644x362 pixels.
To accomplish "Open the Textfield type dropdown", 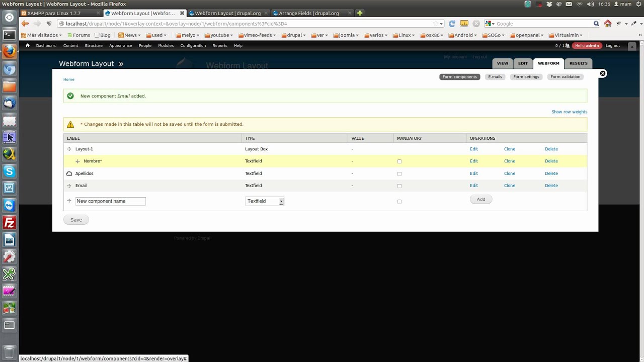I will coord(265,201).
